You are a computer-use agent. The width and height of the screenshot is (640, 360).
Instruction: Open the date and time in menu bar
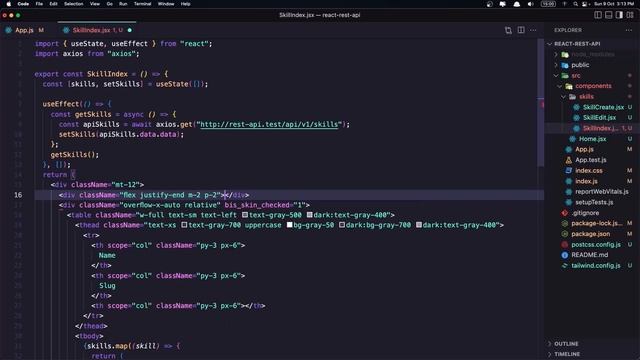pyautogui.click(x=614, y=4)
